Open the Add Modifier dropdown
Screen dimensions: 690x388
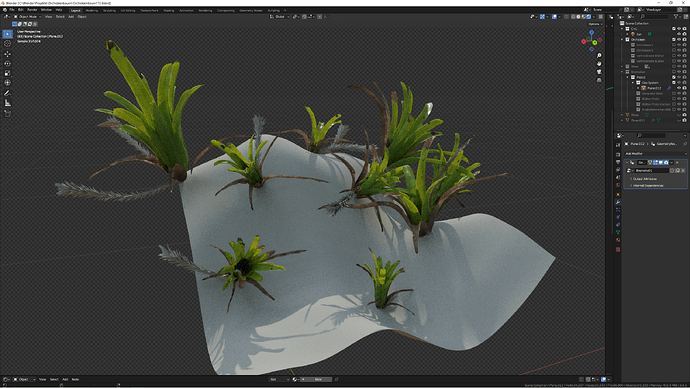point(655,154)
